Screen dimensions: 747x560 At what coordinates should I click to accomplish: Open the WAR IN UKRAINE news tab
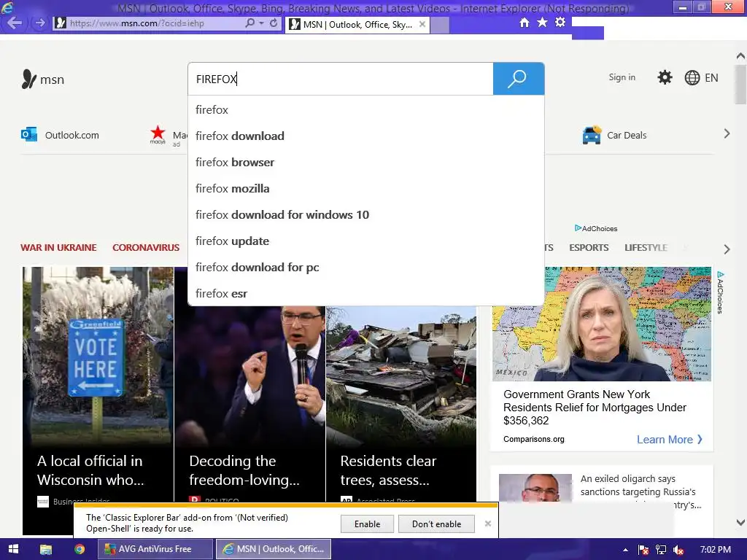(x=58, y=248)
